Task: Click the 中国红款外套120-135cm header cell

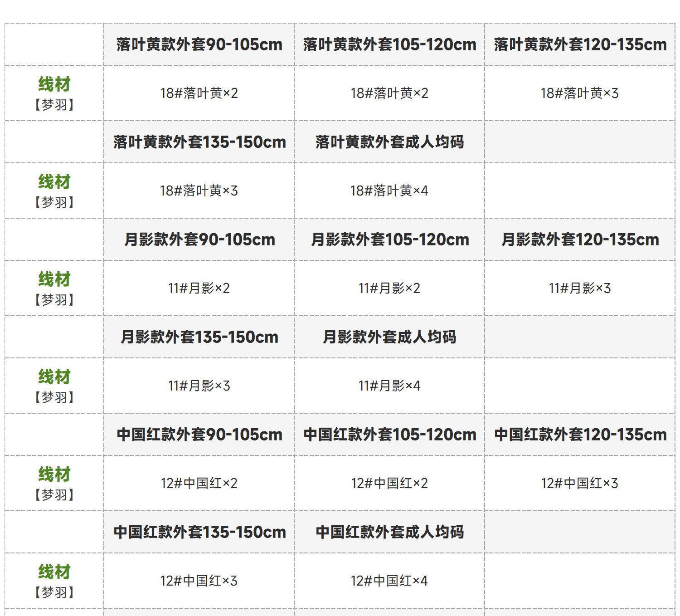Action: coord(580,435)
